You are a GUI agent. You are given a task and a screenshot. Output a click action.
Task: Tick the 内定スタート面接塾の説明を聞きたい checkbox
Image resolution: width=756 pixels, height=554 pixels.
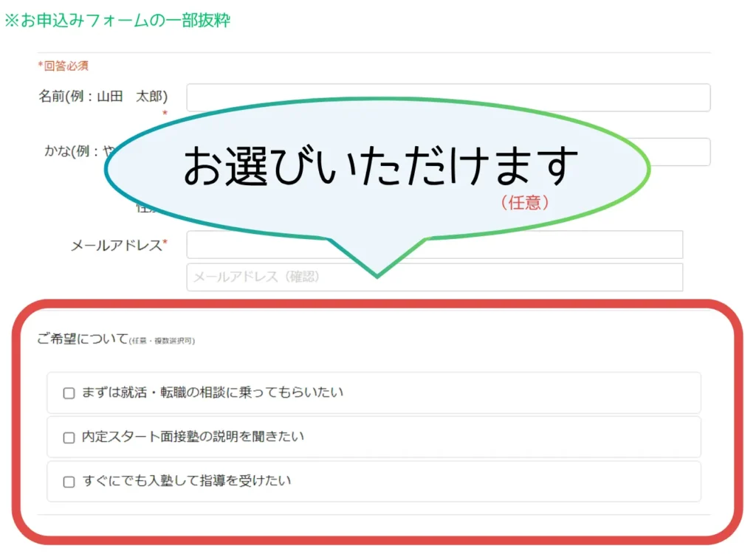click(x=69, y=437)
